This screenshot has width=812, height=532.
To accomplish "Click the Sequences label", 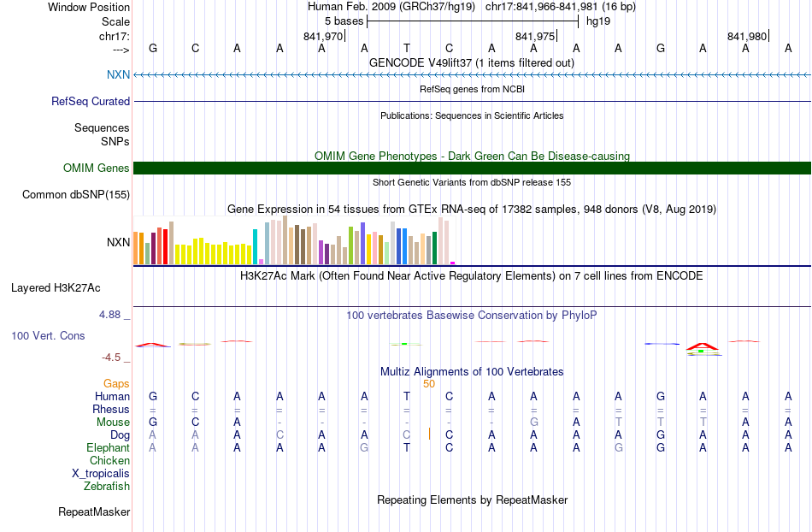I will tap(102, 128).
